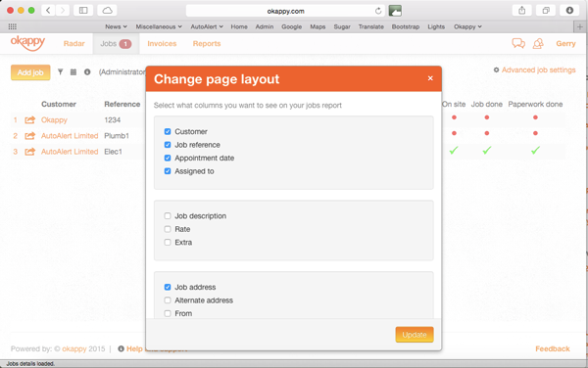
Task: Click the Advanced job settings gear icon
Action: pos(496,70)
